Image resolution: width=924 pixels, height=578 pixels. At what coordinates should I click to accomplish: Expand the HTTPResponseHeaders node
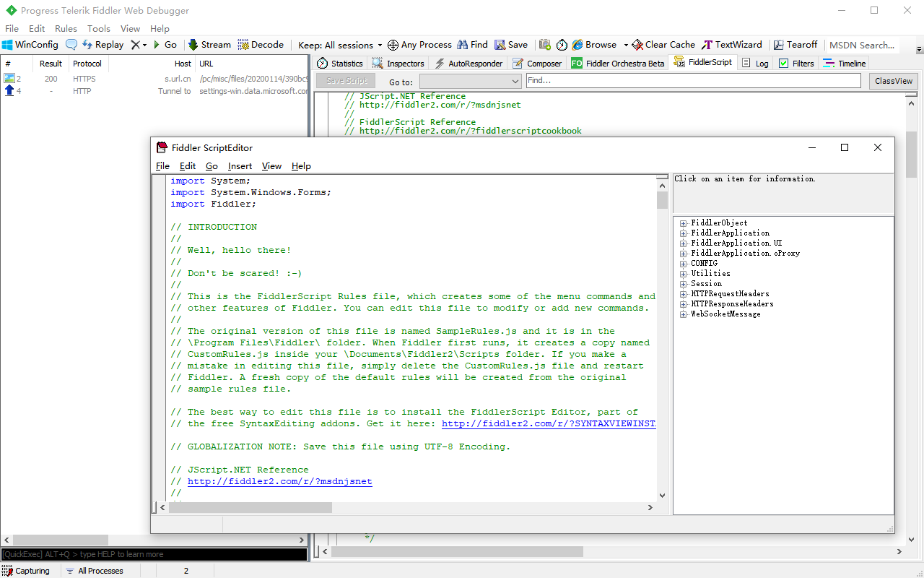(x=683, y=304)
